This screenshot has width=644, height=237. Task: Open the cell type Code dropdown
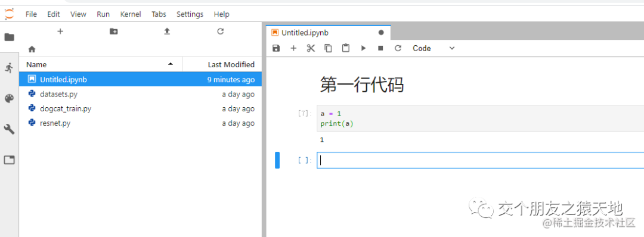click(434, 48)
